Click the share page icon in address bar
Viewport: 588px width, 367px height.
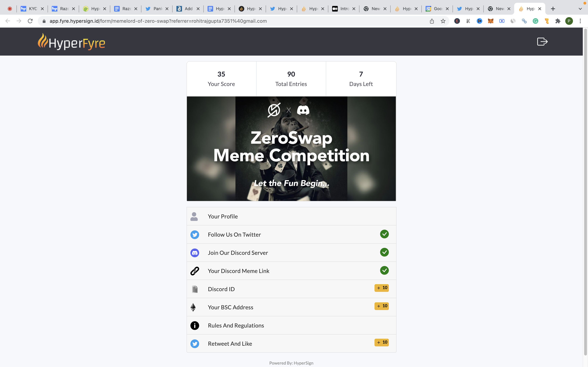(x=432, y=21)
